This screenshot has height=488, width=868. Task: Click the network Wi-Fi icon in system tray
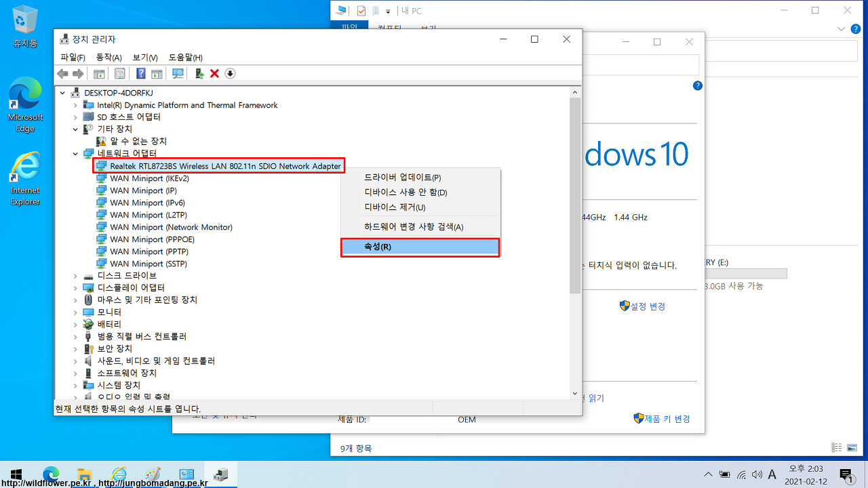[x=741, y=474]
